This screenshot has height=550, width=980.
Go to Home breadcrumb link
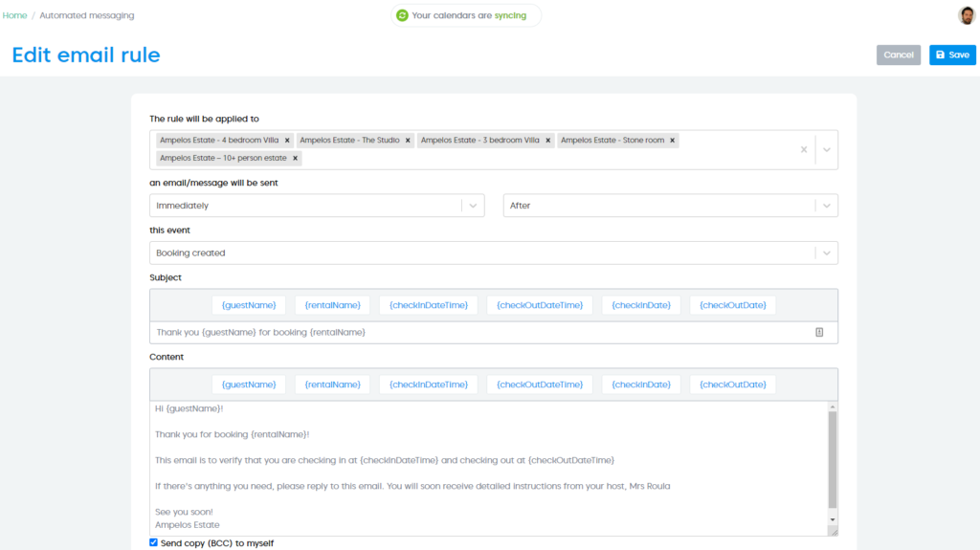tap(14, 15)
